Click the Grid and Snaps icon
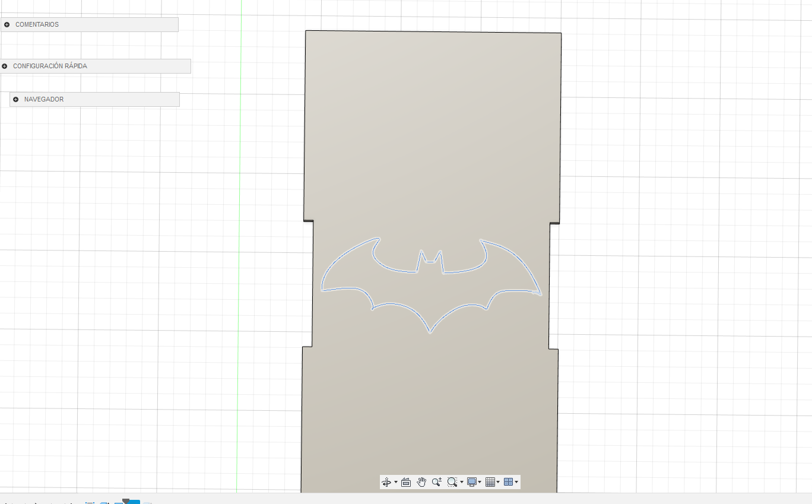The height and width of the screenshot is (504, 812). (490, 482)
